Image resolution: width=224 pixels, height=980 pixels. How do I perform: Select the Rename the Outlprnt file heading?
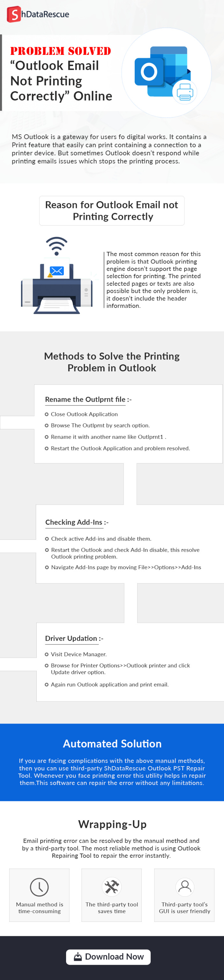point(88,399)
